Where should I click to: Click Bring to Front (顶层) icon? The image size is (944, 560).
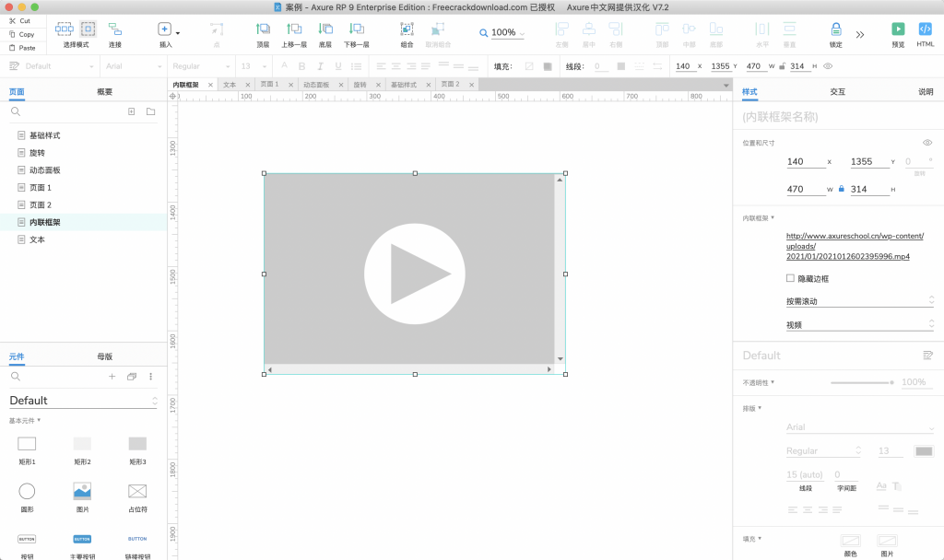point(263,29)
